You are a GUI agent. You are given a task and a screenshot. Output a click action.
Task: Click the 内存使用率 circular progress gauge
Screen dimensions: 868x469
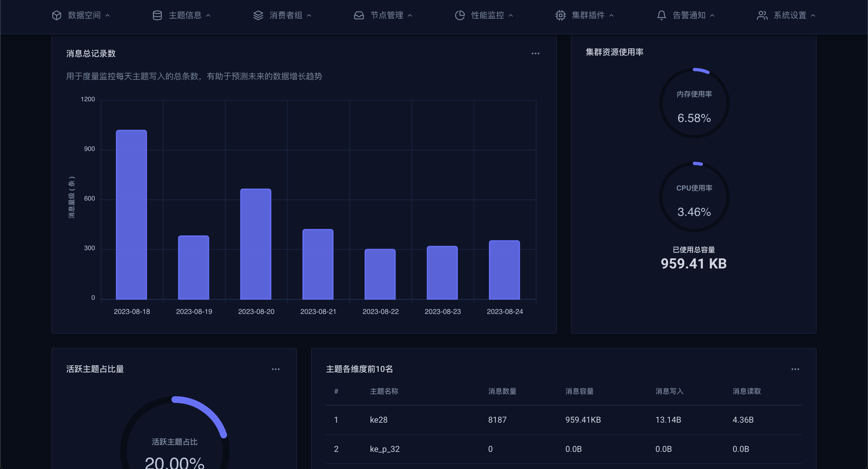coord(694,103)
